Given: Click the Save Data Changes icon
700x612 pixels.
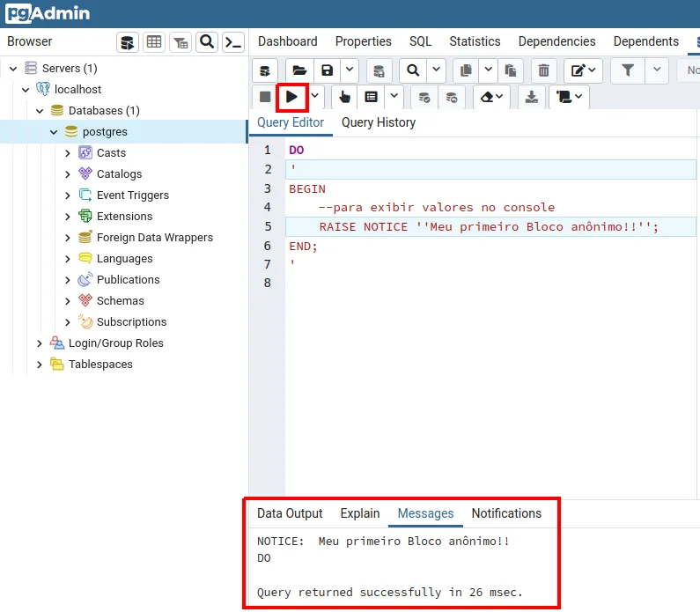Looking at the screenshot, I should [x=379, y=70].
